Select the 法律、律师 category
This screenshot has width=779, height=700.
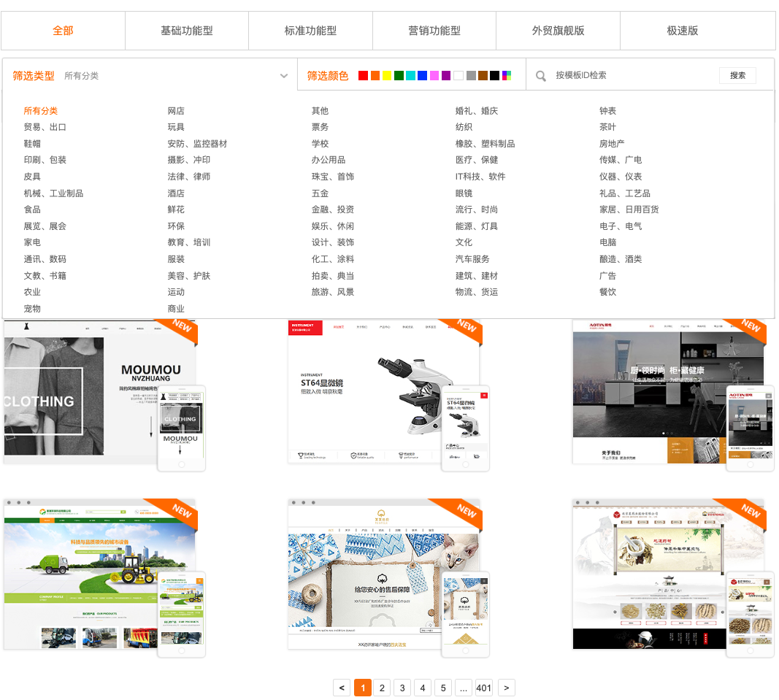[x=189, y=177]
